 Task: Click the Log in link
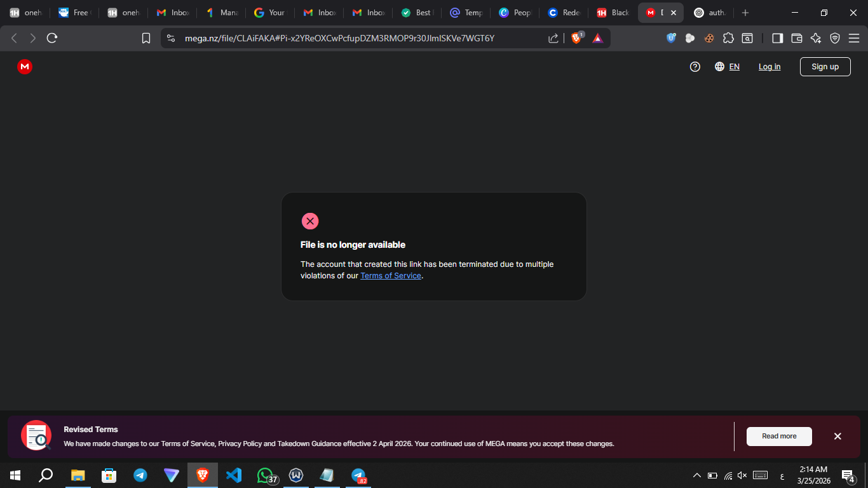[769, 67]
